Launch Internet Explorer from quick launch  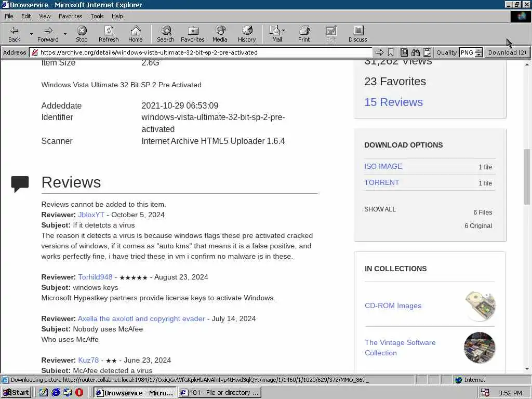point(56,393)
